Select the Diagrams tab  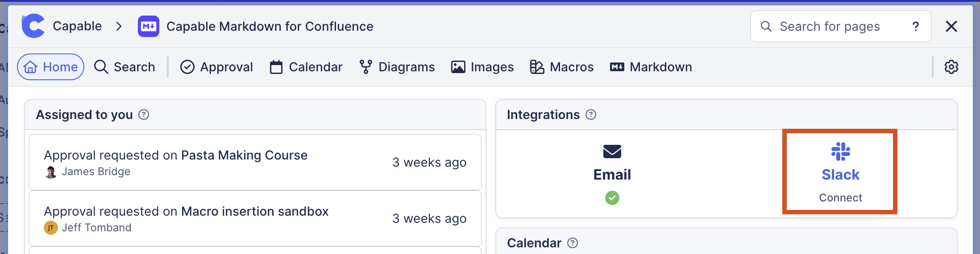coord(397,67)
